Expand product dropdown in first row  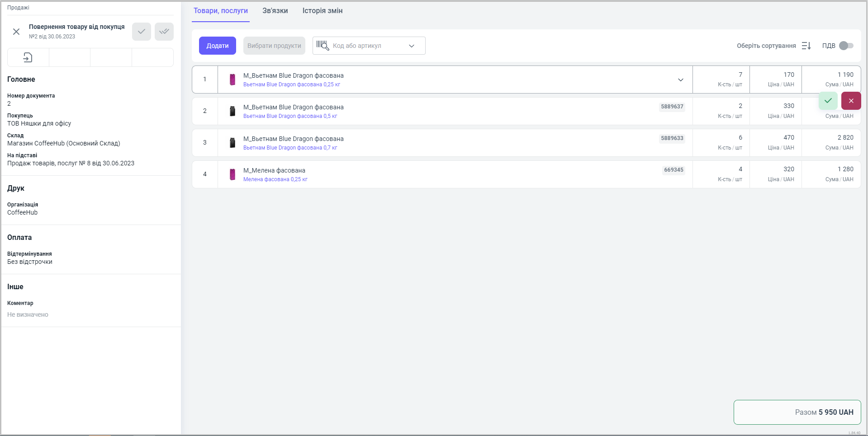pyautogui.click(x=680, y=80)
